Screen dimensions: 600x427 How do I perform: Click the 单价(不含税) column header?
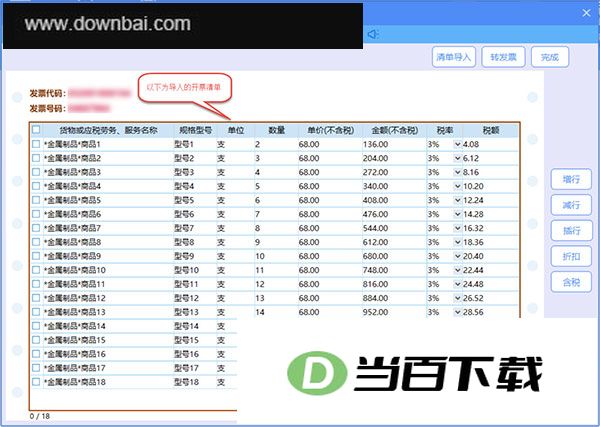(x=330, y=130)
